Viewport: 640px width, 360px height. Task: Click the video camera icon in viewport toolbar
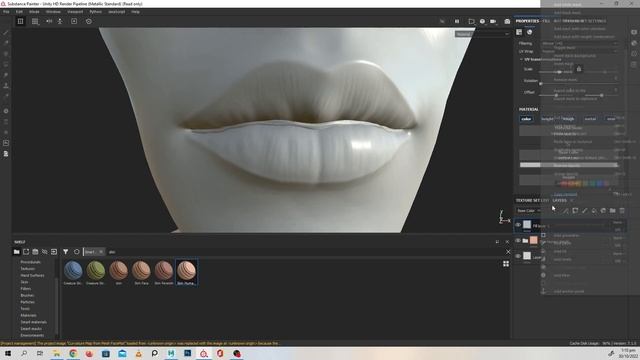[493, 21]
